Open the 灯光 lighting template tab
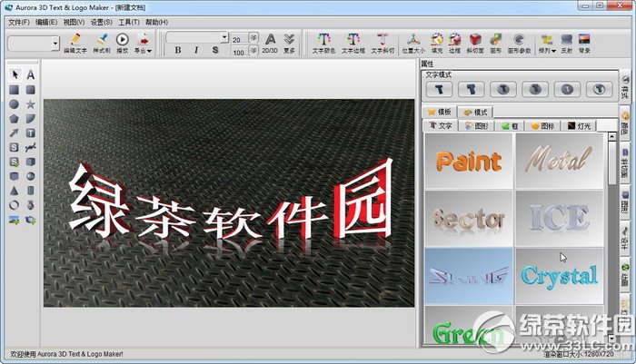The height and width of the screenshot is (364, 636). pyautogui.click(x=579, y=126)
